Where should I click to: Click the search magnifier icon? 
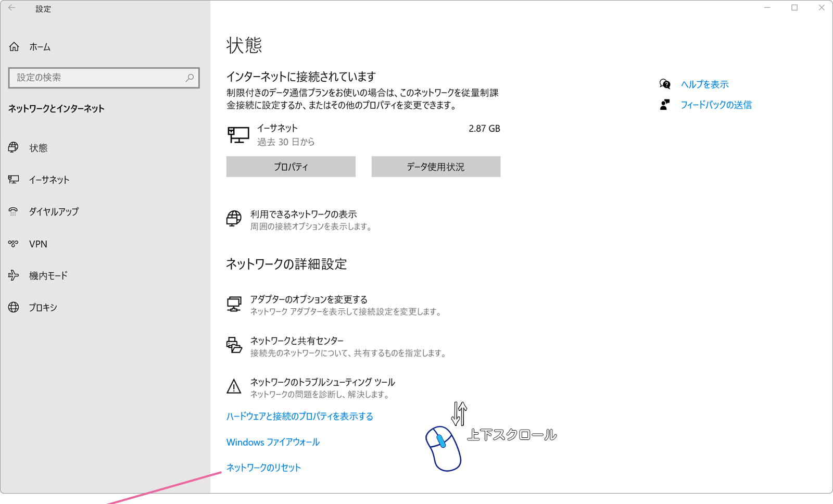pyautogui.click(x=190, y=78)
